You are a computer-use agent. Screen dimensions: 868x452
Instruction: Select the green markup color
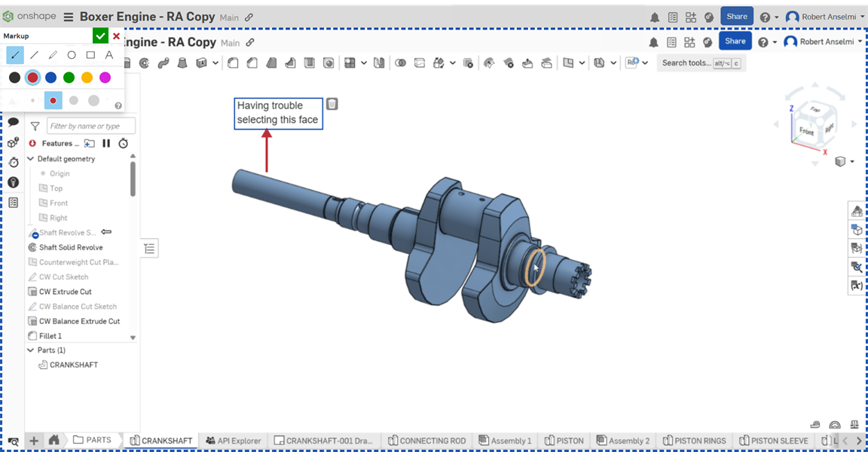69,78
